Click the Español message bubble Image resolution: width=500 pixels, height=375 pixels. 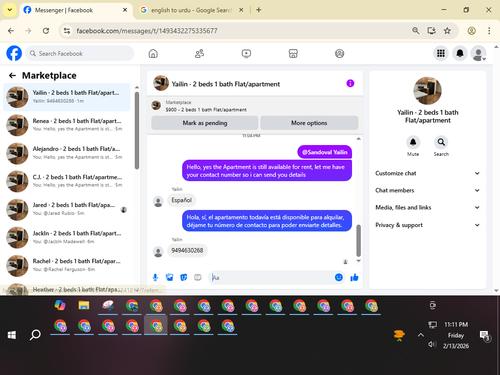tap(182, 200)
